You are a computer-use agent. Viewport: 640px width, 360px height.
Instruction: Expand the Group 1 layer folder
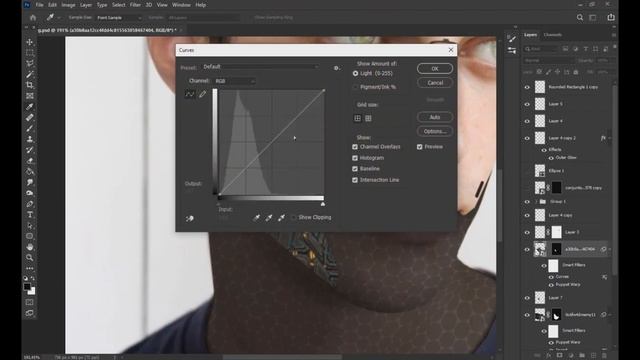(x=536, y=202)
